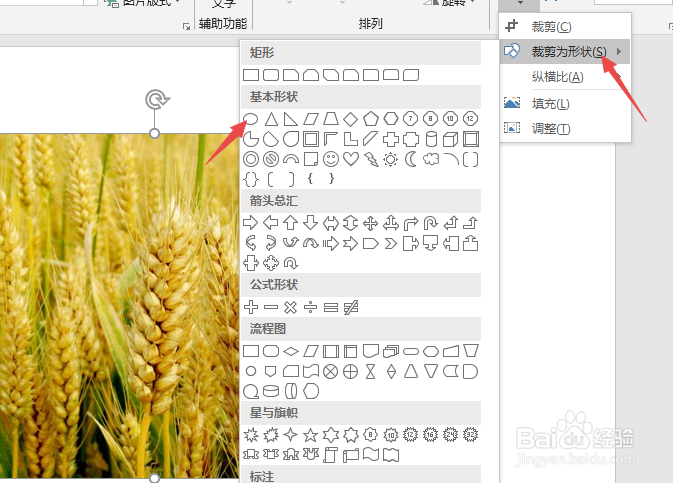Select the left arrow block shape
The image size is (673, 483).
click(x=271, y=223)
